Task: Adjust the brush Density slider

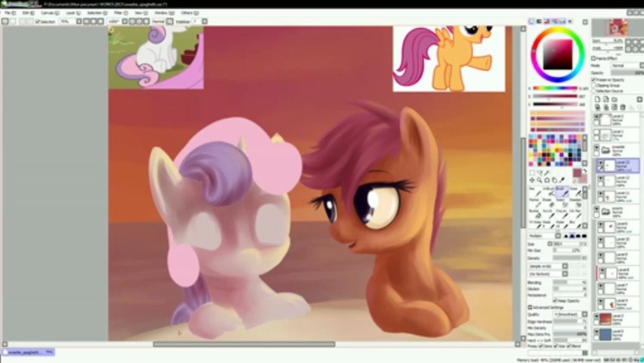Action: (x=569, y=258)
